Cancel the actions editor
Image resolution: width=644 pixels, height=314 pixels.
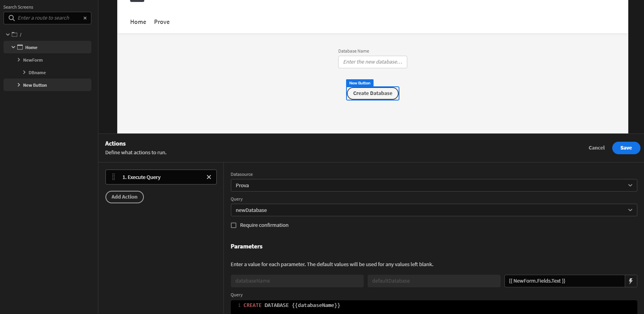click(x=597, y=148)
